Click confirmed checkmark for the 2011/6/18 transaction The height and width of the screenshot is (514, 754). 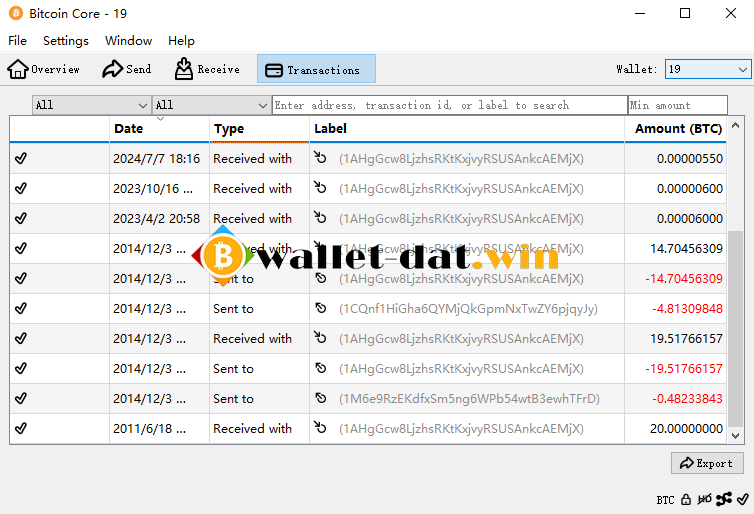pos(21,428)
